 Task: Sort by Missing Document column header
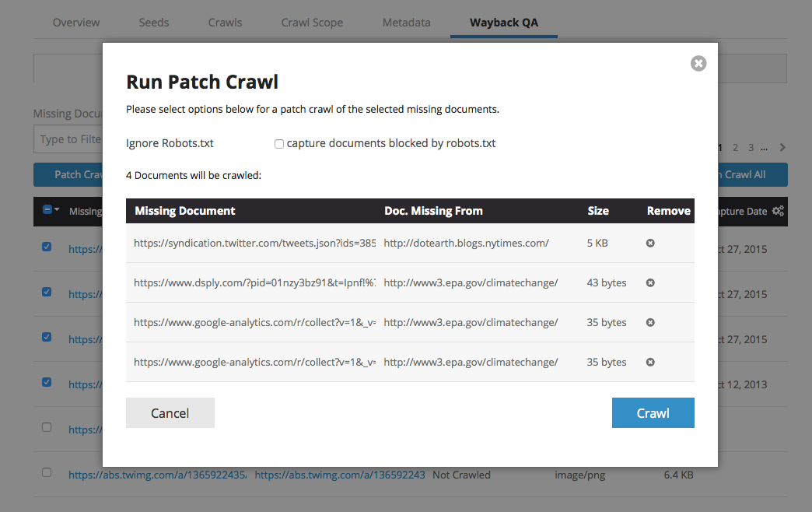[x=184, y=211]
